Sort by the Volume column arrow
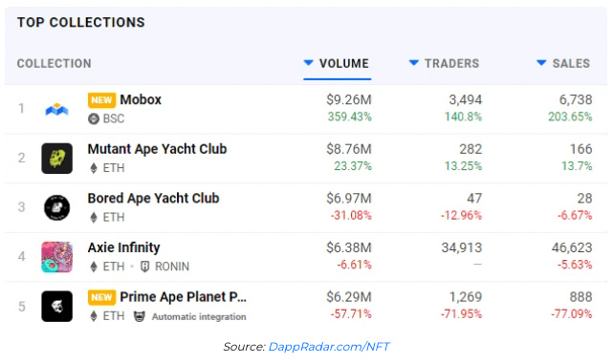 click(x=309, y=62)
